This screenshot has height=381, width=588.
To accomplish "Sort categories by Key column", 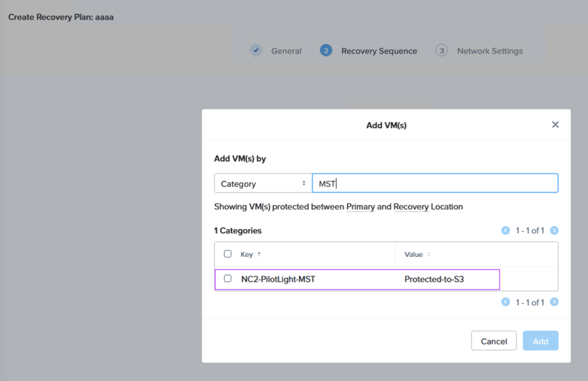I will [250, 255].
